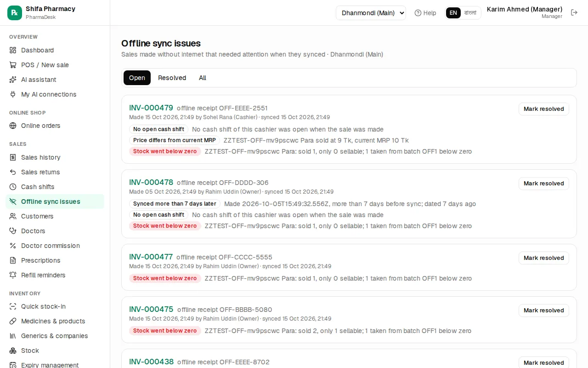This screenshot has height=368, width=588.
Task: Mark INV-000479 as resolved
Action: (x=544, y=109)
